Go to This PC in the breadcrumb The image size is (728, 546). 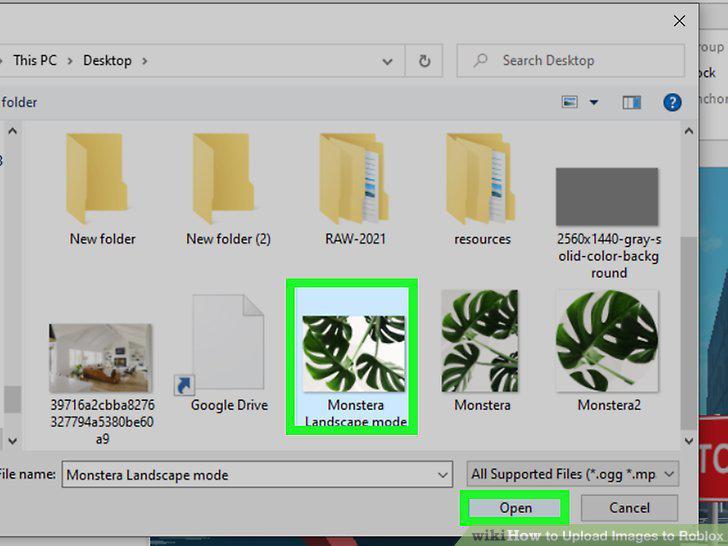(x=35, y=60)
